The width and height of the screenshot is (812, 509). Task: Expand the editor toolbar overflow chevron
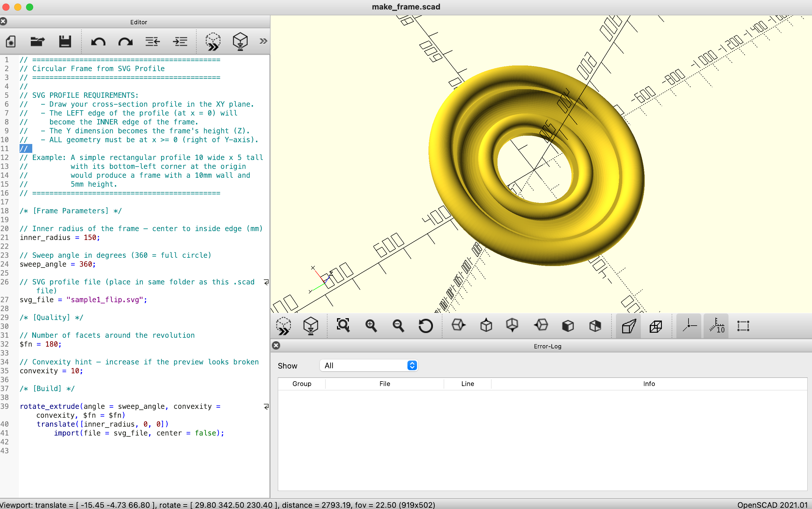(x=263, y=41)
